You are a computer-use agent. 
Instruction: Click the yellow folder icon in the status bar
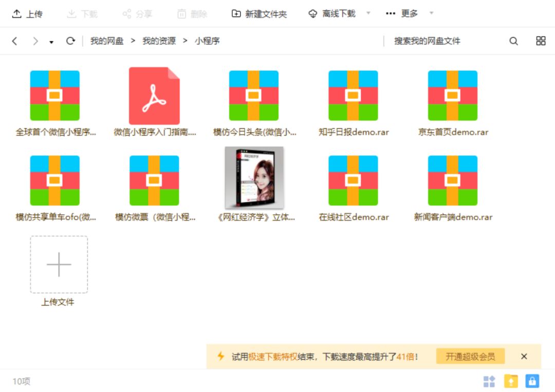510,381
